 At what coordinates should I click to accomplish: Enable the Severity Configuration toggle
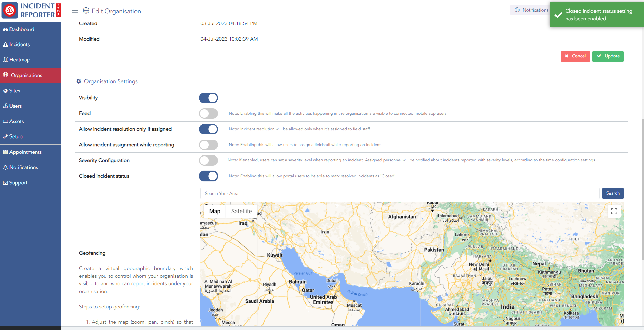(208, 160)
